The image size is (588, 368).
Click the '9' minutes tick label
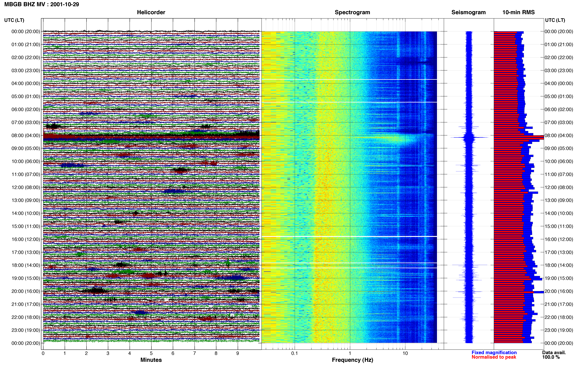coord(238,353)
